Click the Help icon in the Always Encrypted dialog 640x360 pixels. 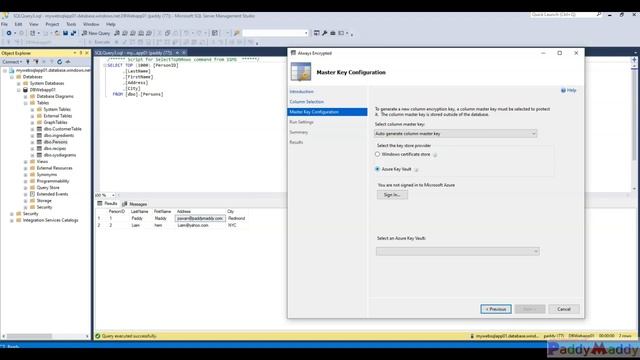click(563, 90)
